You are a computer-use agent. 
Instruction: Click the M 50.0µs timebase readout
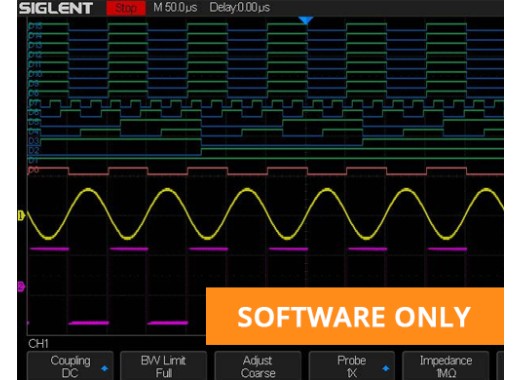point(175,8)
